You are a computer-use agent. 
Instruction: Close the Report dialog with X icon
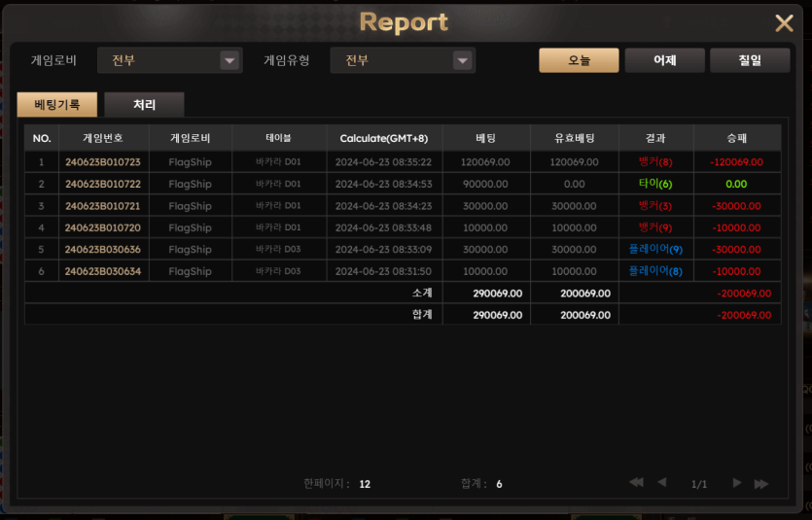(x=784, y=23)
